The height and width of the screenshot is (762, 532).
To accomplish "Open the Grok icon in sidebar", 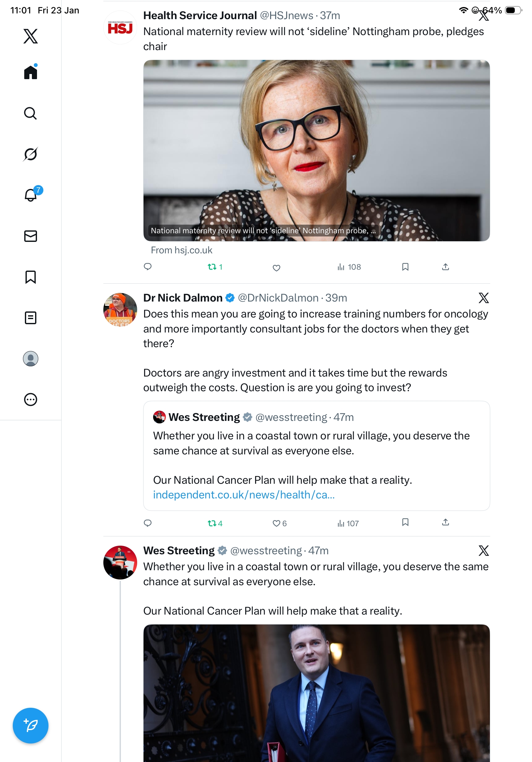I will point(30,154).
